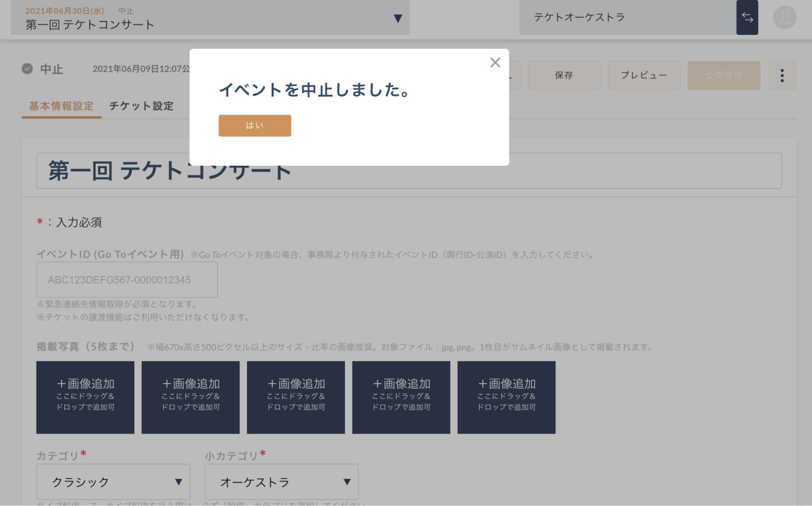Open the カテゴリ dropdown showing クラシック

(x=113, y=482)
